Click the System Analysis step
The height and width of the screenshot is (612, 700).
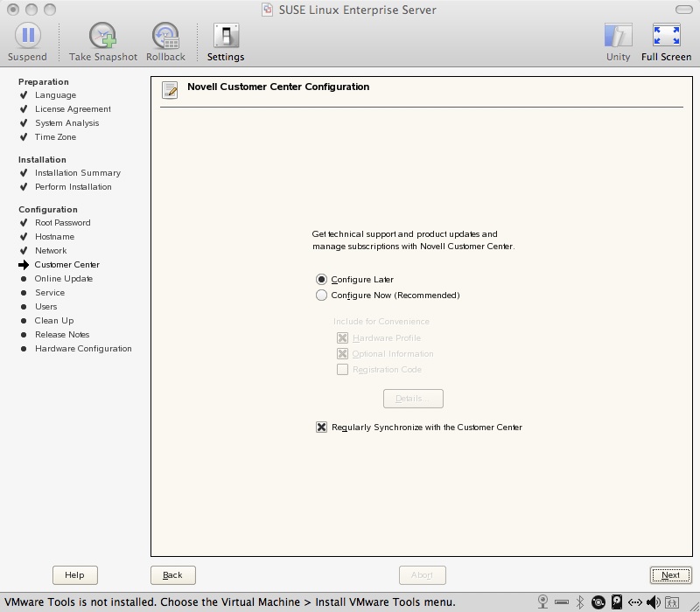click(x=67, y=122)
